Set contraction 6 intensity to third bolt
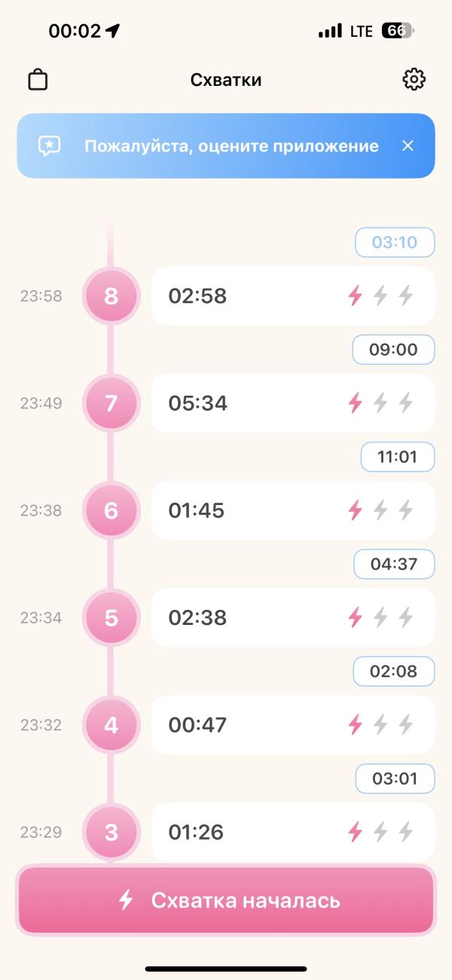This screenshot has width=452, height=980. [406, 510]
